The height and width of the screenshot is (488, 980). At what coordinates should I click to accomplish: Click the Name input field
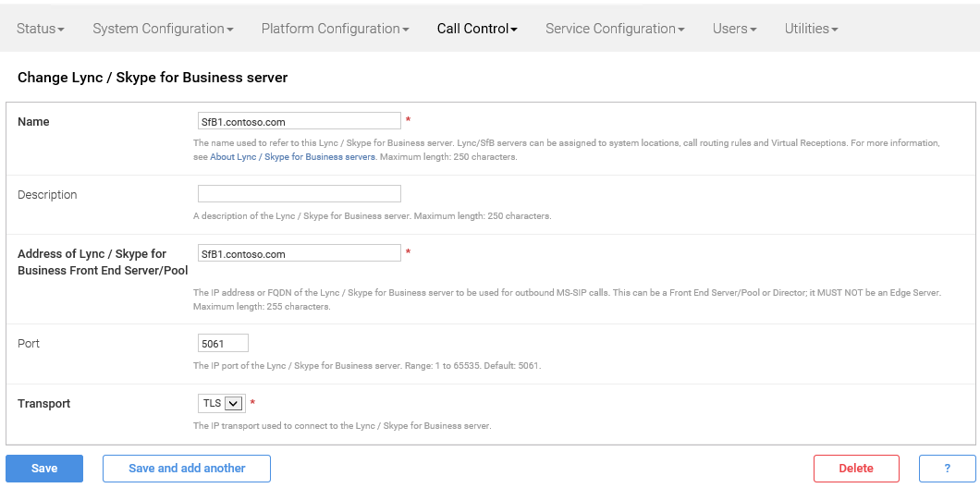[x=299, y=121]
